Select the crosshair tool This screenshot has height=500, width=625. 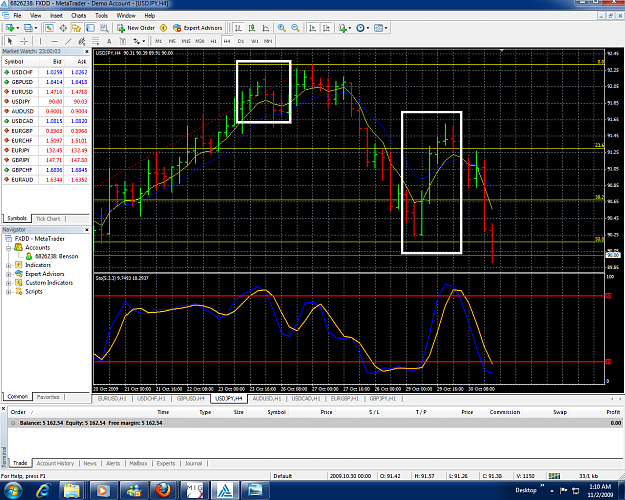click(24, 41)
